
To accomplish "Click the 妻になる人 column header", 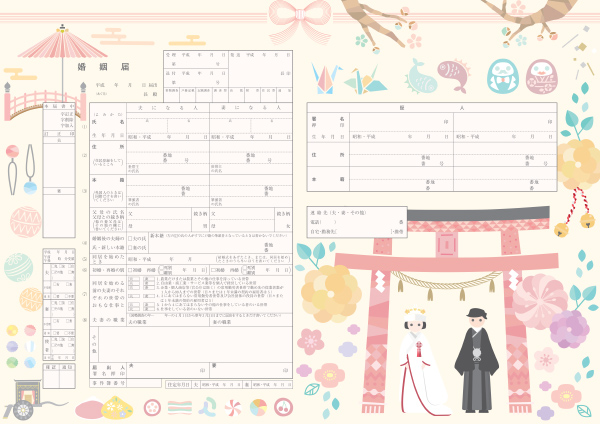I will 249,105.
